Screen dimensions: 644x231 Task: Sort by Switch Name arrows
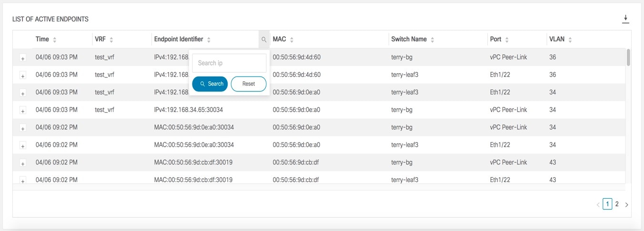433,39
